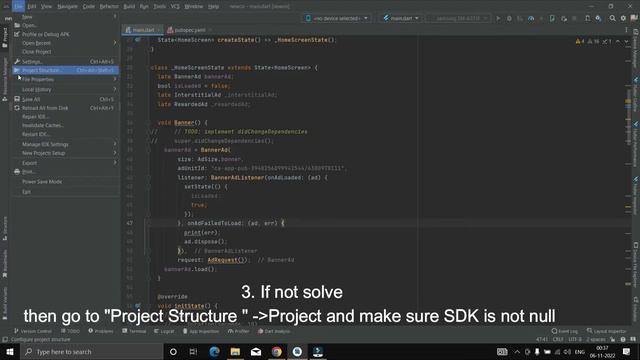This screenshot has height=360, width=640.
Task: Switch to the main.dart editor tab
Action: pos(142,30)
